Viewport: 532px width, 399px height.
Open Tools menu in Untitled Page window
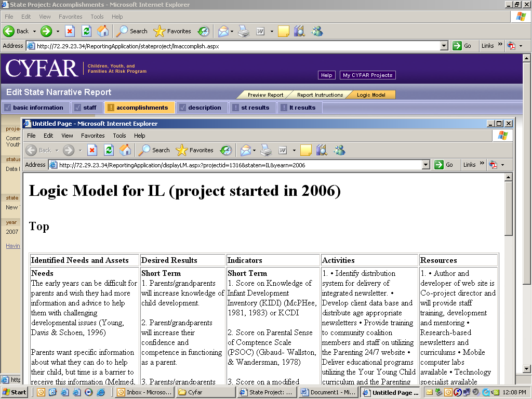pyautogui.click(x=119, y=136)
